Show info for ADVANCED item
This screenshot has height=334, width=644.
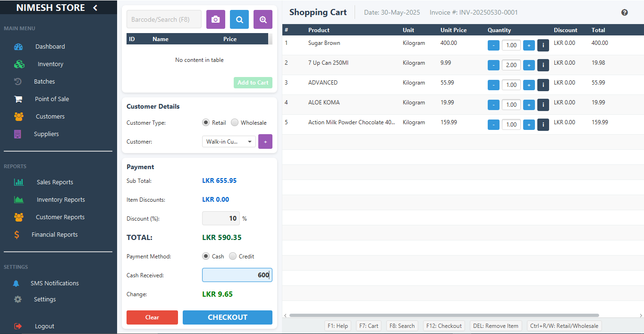(x=543, y=85)
